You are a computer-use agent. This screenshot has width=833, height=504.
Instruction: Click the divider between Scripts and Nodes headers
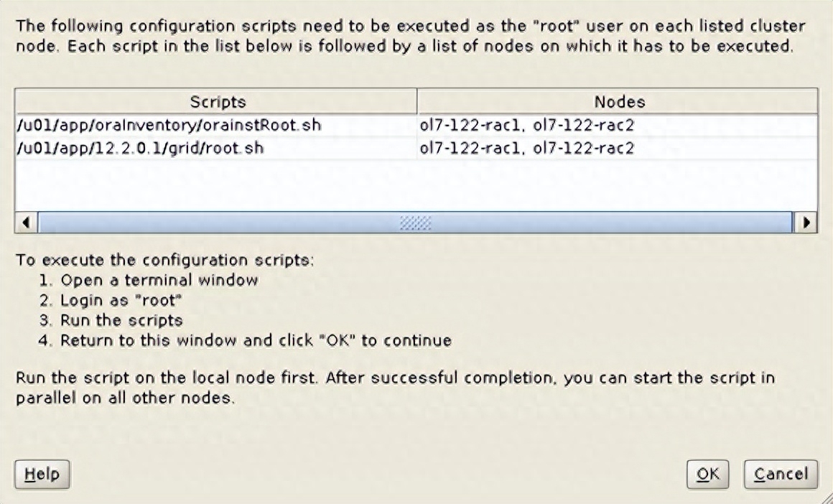pos(417,102)
